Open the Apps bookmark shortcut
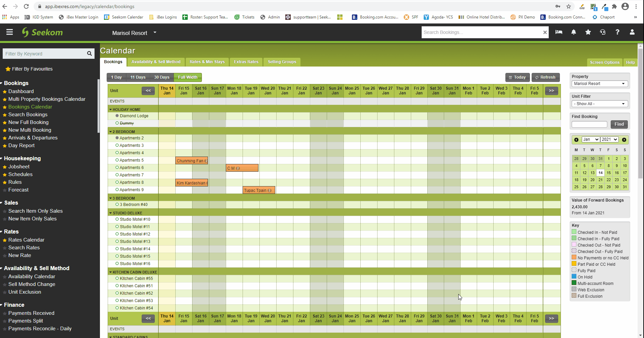644x338 pixels. pos(11,17)
